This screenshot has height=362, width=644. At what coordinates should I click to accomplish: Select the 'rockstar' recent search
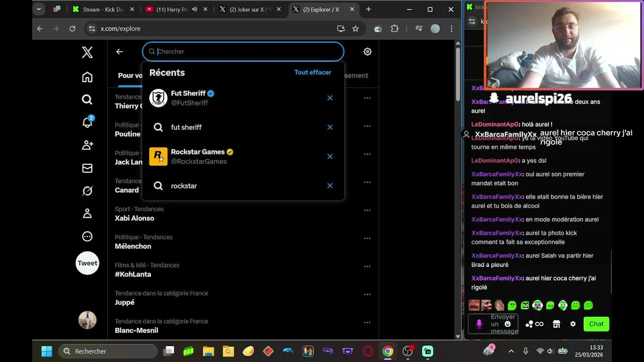click(243, 186)
